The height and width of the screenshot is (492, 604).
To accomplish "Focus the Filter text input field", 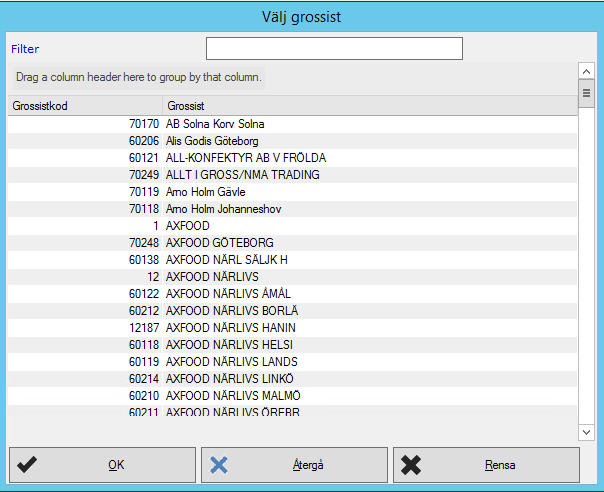I will pyautogui.click(x=334, y=49).
